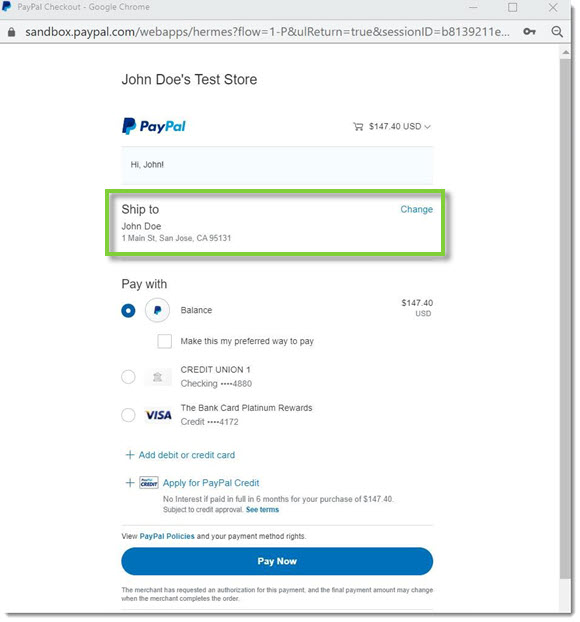Click the Checking ••••4880 text

tap(216, 384)
